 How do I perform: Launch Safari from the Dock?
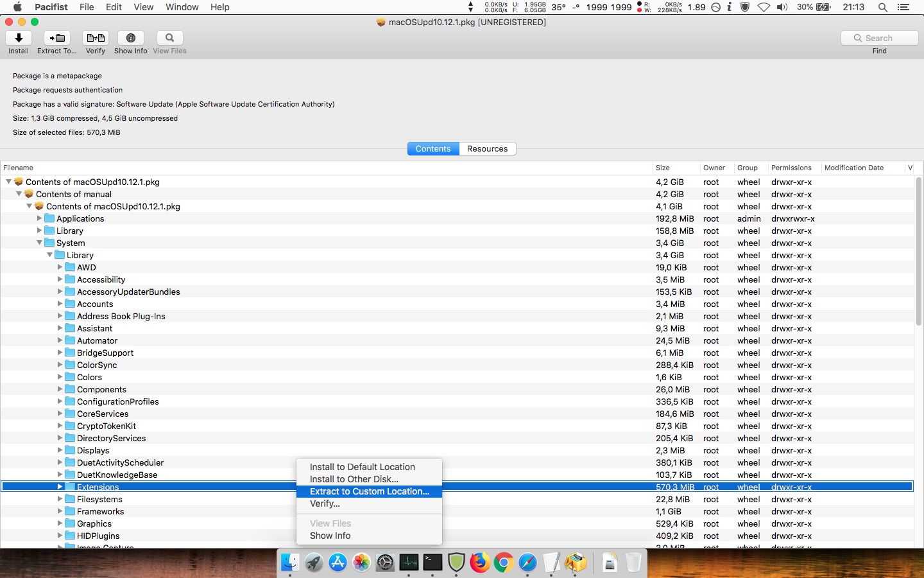click(x=527, y=563)
